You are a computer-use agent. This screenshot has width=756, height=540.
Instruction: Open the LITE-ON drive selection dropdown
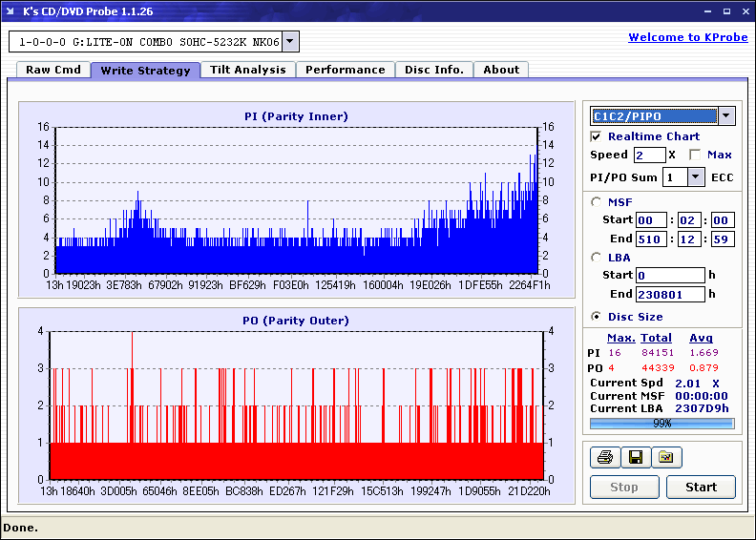coord(290,42)
